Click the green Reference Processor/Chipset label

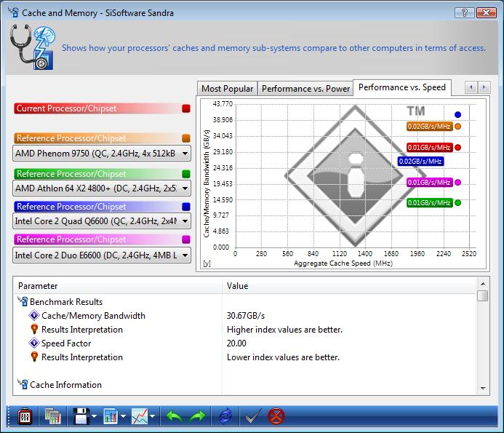(71, 174)
